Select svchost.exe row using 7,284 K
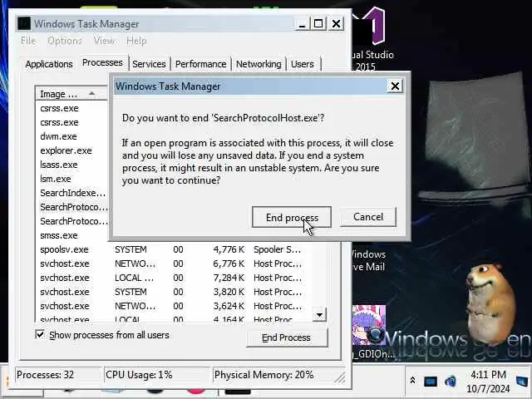Viewport: 532px width, 399px height. (173, 278)
